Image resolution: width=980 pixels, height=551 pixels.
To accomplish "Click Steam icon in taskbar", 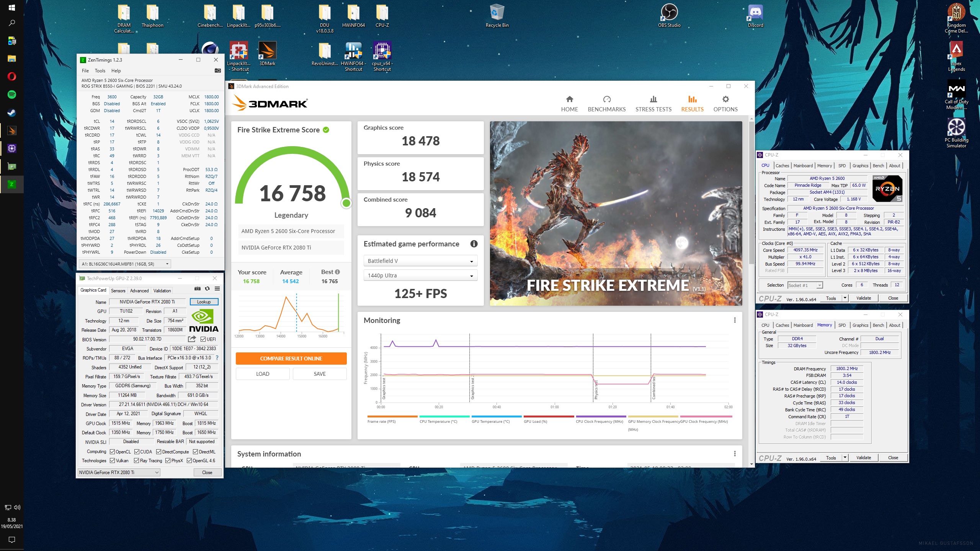I will click(12, 112).
